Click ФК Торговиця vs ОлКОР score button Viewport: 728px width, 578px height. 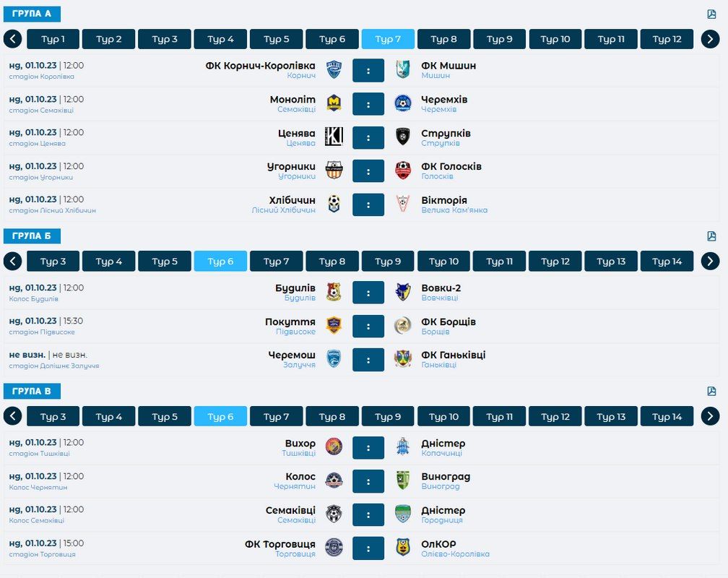(x=368, y=548)
